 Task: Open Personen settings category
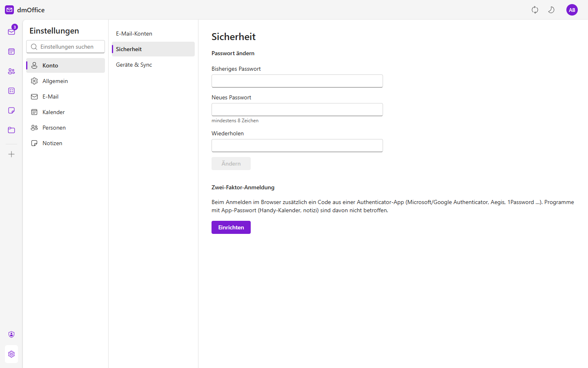point(65,128)
